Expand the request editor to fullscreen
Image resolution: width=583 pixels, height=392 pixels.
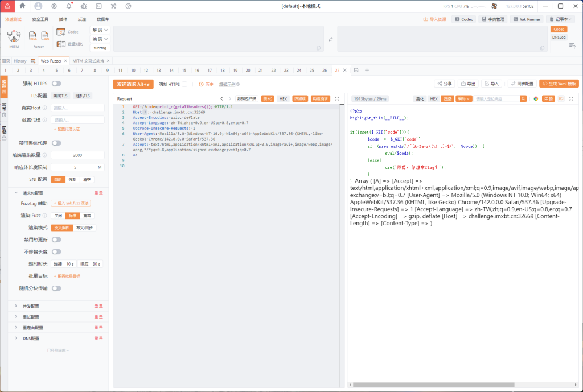tap(337, 99)
